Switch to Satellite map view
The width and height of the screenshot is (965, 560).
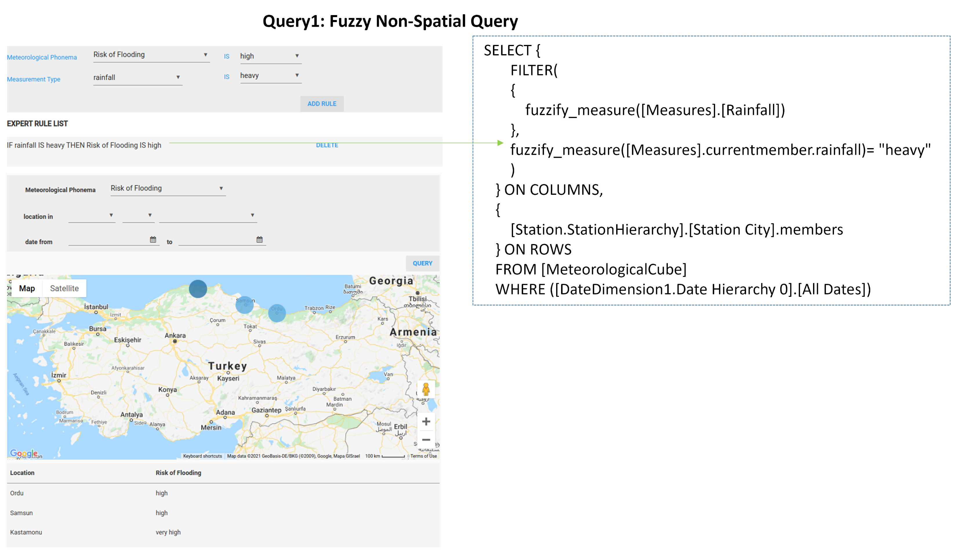tap(64, 288)
